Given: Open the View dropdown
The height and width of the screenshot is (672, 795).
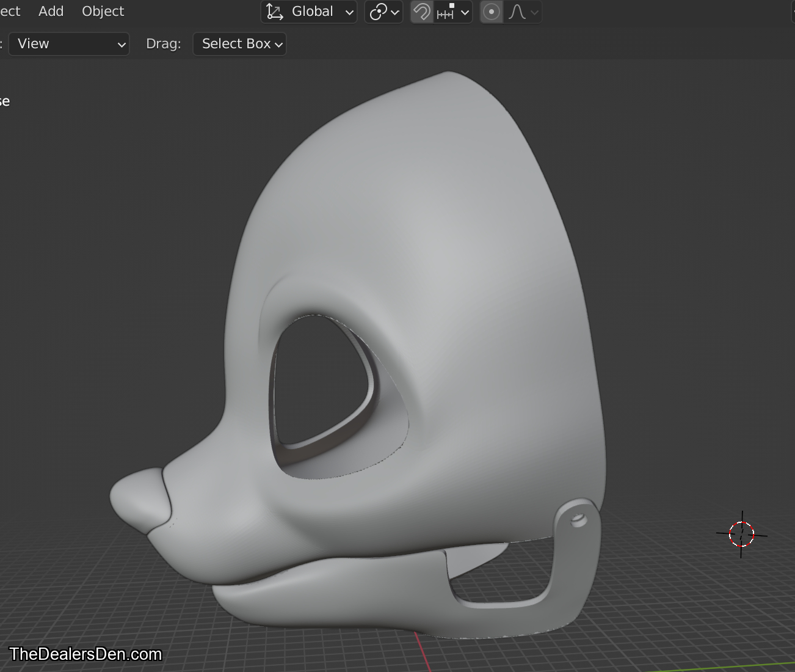Looking at the screenshot, I should click(x=69, y=44).
